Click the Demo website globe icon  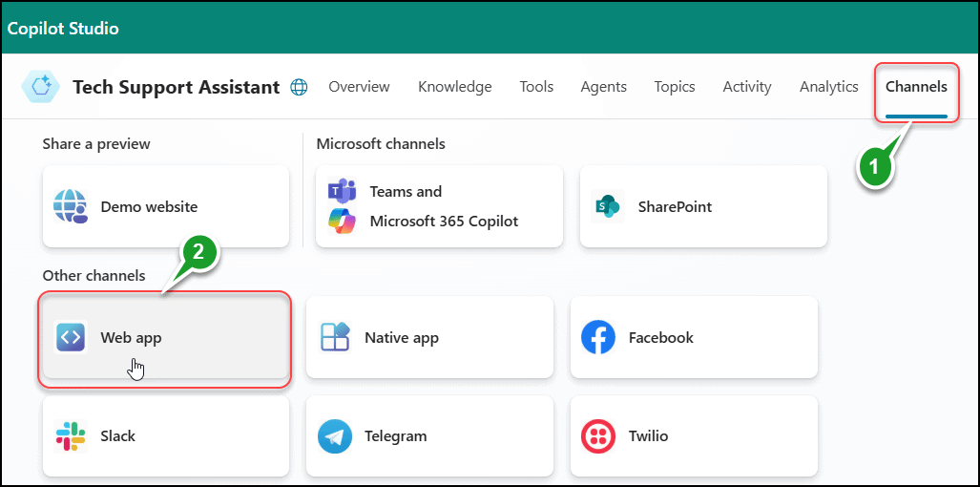pyautogui.click(x=71, y=206)
